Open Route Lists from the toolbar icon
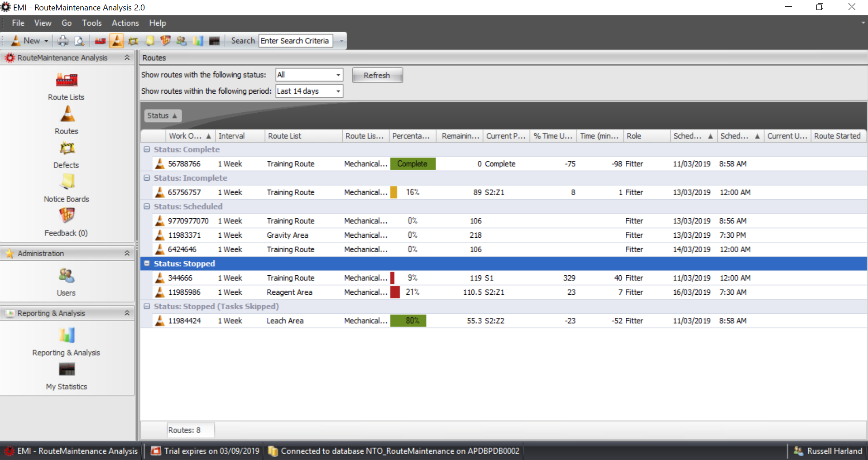The image size is (868, 460). click(x=100, y=41)
